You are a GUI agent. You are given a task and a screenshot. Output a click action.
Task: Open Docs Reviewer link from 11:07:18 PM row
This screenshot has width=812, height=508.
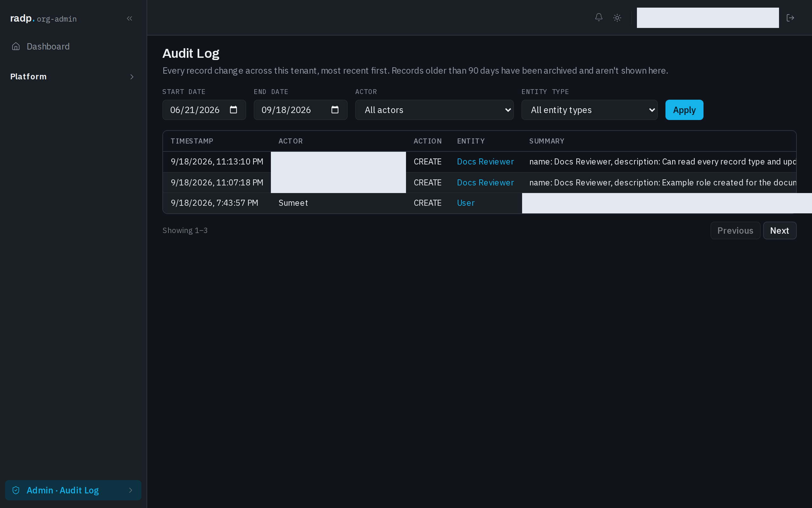click(485, 183)
